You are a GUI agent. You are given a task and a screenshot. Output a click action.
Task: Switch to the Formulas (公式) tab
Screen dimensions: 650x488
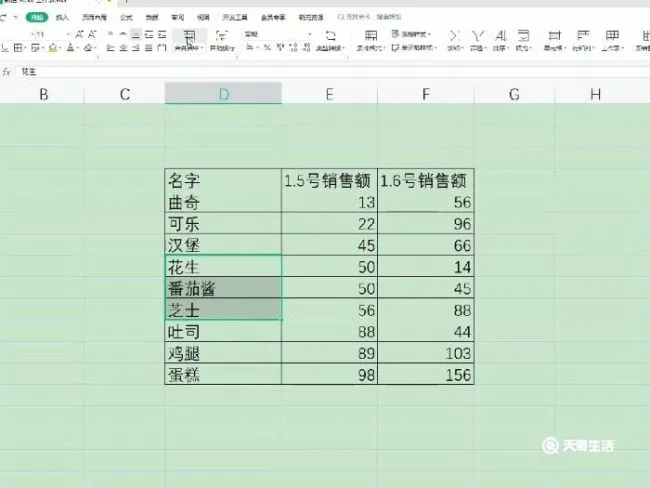[x=126, y=17]
